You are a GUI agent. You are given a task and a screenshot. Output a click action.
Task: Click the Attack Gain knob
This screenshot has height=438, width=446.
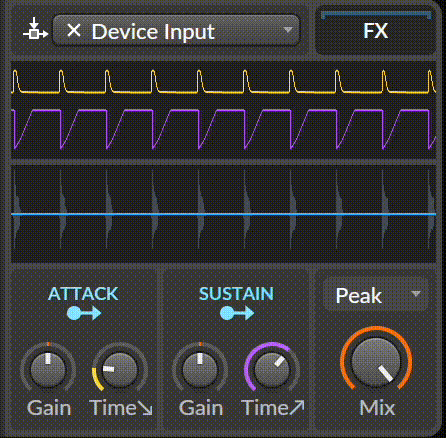[x=48, y=368]
